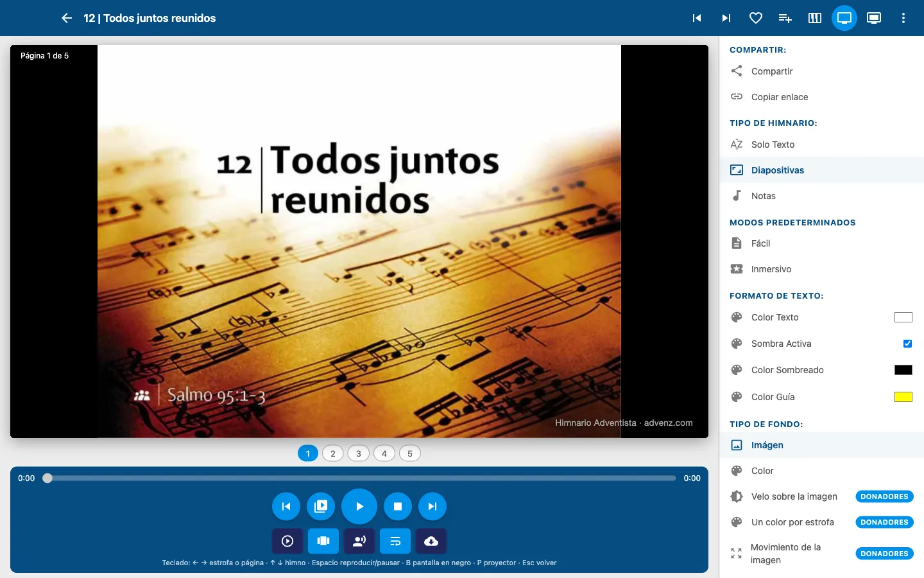Viewport: 924px width, 578px height.
Task: Apply the Inmersivo preset mode
Action: pos(821,269)
